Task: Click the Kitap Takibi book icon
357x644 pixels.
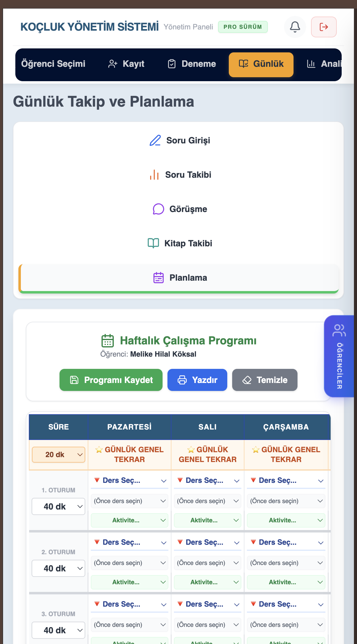Action: pyautogui.click(x=153, y=243)
